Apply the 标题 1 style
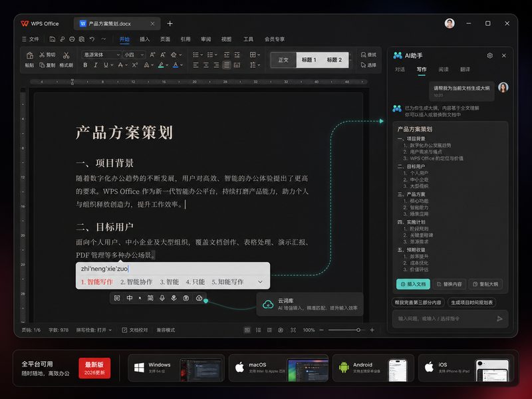 click(x=309, y=60)
